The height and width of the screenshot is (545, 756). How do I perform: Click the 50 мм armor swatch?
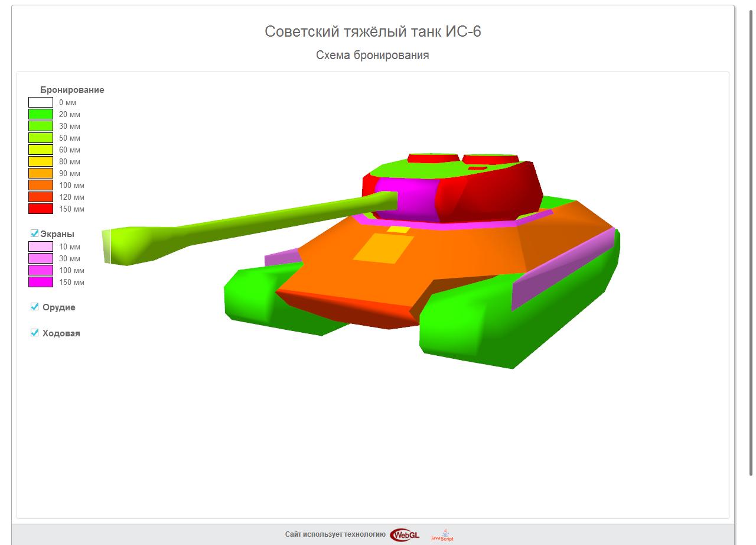click(x=41, y=138)
